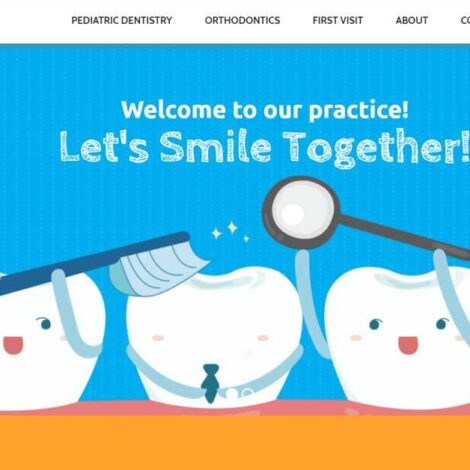This screenshot has height=470, width=470.
Task: Click the left tooth's open red mouth
Action: click(x=13, y=345)
